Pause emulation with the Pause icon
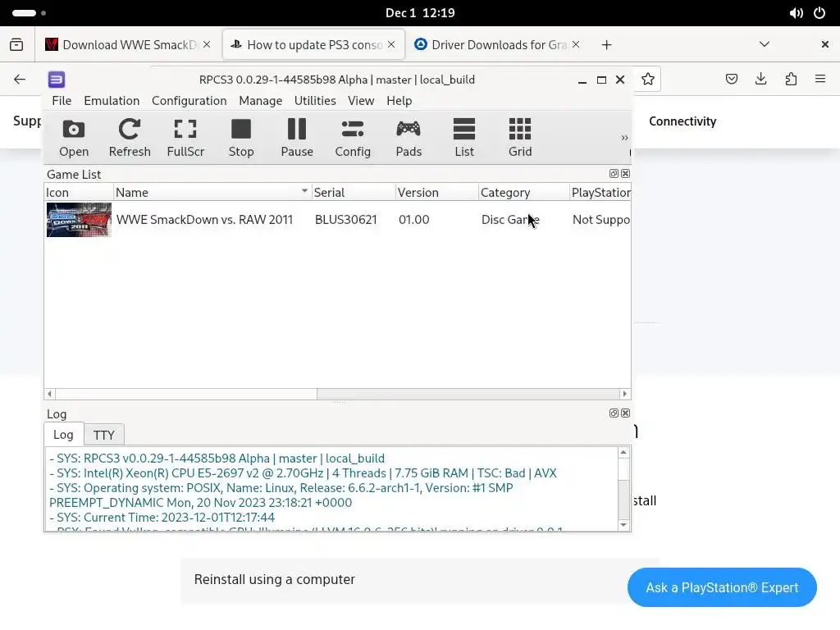The height and width of the screenshot is (630, 840). tap(297, 138)
